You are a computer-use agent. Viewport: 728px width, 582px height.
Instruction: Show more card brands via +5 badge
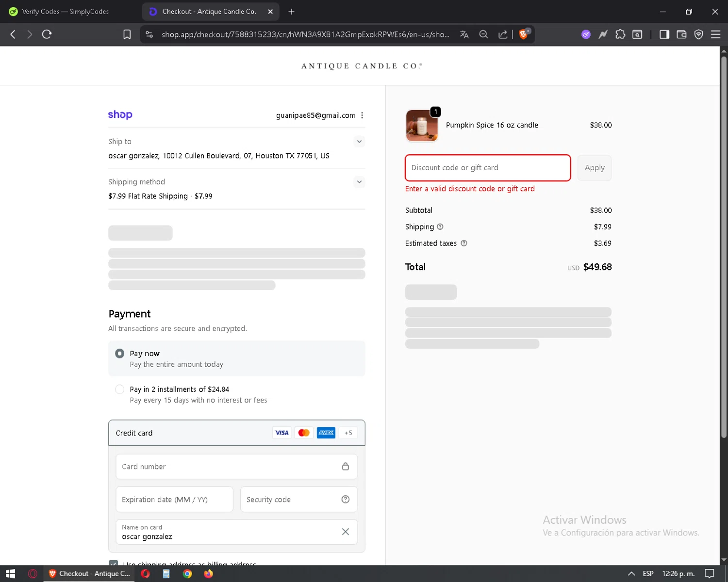pyautogui.click(x=348, y=433)
